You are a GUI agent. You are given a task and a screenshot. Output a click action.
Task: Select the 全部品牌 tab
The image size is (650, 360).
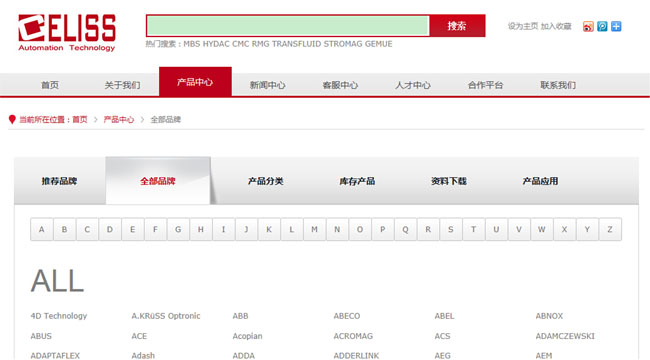point(158,181)
